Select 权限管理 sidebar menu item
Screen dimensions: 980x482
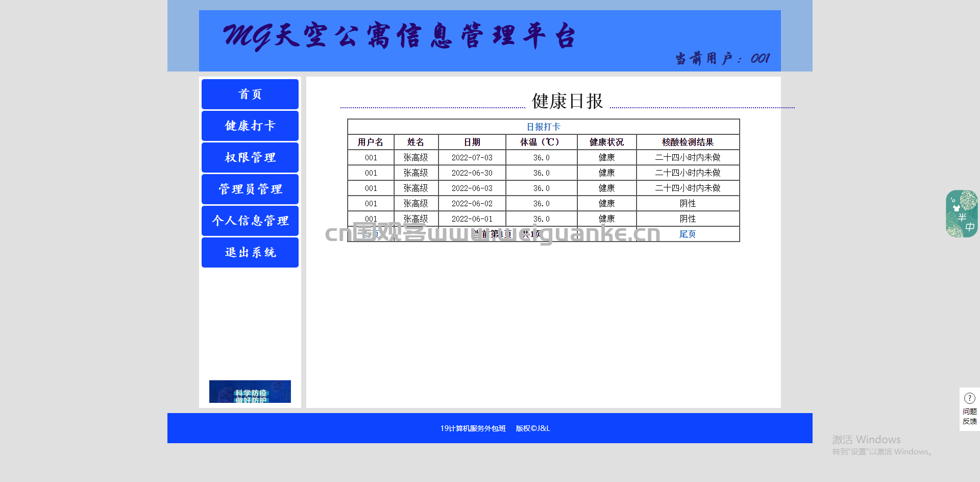(250, 157)
